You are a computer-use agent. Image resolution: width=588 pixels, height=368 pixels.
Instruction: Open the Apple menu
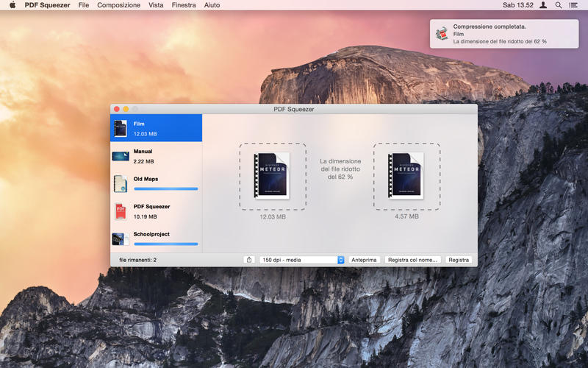point(12,5)
